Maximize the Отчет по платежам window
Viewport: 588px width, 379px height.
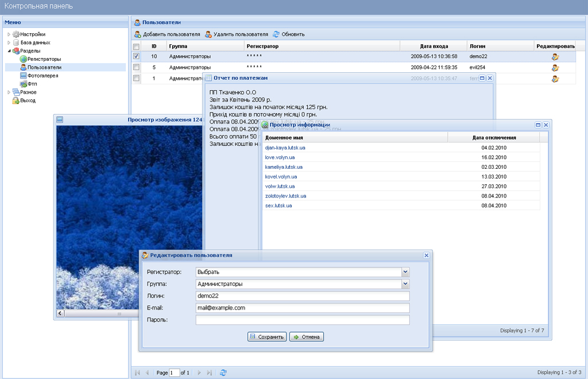[x=482, y=78]
